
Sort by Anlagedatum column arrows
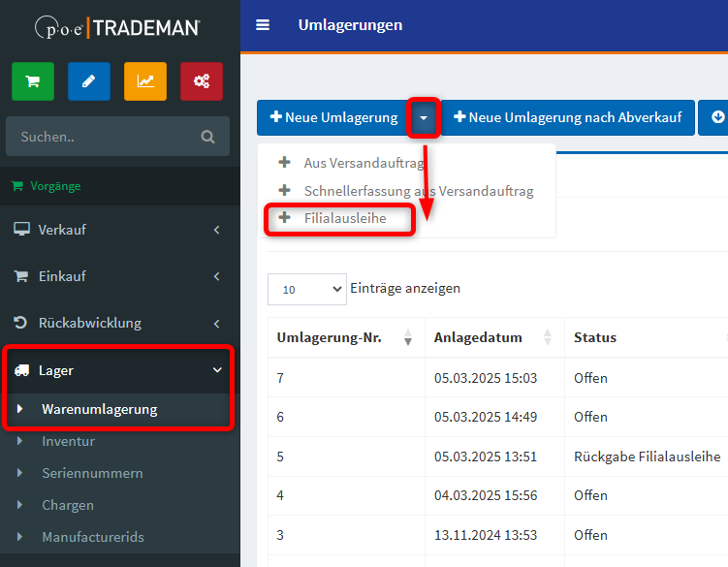548,337
